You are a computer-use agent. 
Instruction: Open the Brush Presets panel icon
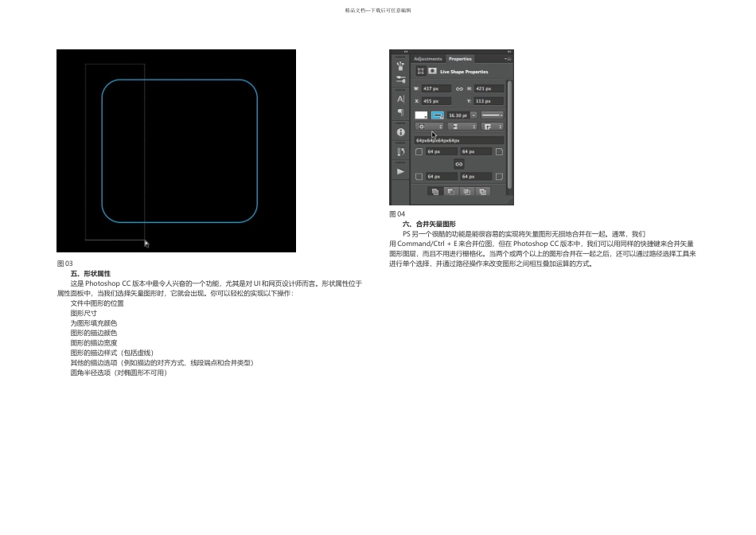(400, 65)
